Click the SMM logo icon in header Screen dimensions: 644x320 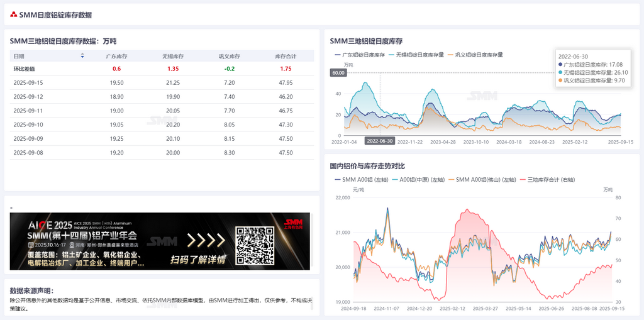(14, 15)
